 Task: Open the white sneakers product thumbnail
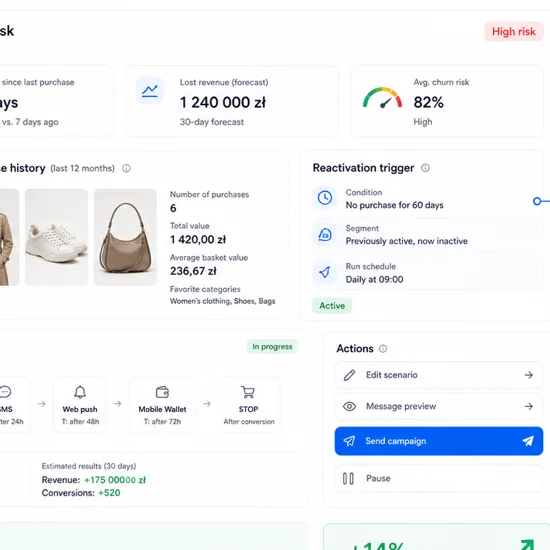(56, 237)
